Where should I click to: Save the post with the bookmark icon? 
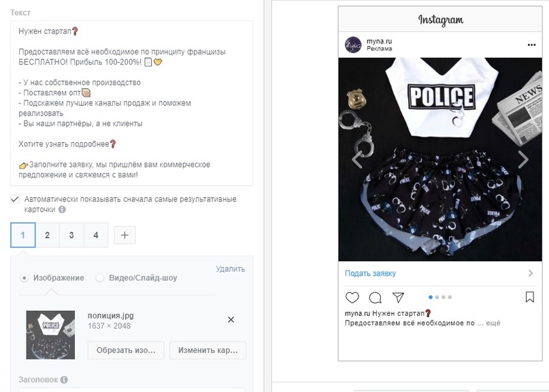click(530, 297)
